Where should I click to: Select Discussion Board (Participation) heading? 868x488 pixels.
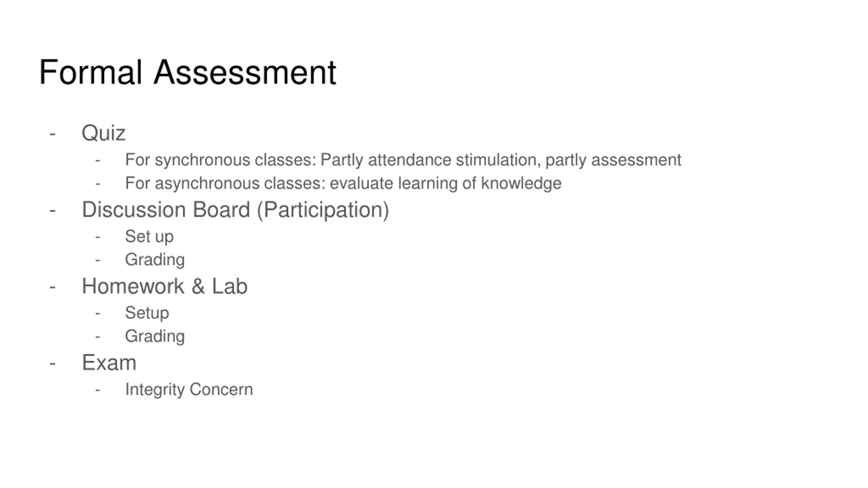235,210
